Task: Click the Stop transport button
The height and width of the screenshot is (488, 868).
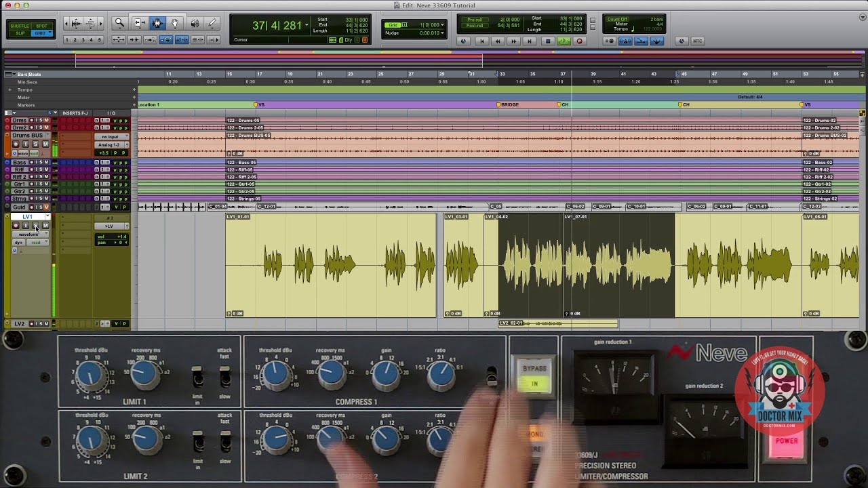Action: click(548, 41)
